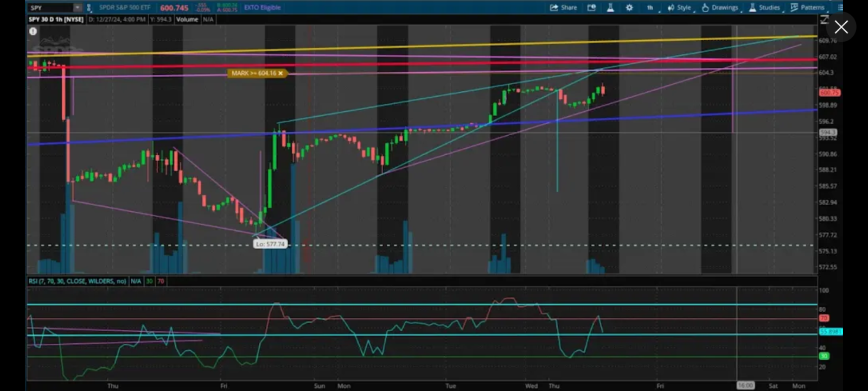Click the SPY 30 D 1h [NYSE] label
Screen dimensions: 868x391
(x=56, y=20)
